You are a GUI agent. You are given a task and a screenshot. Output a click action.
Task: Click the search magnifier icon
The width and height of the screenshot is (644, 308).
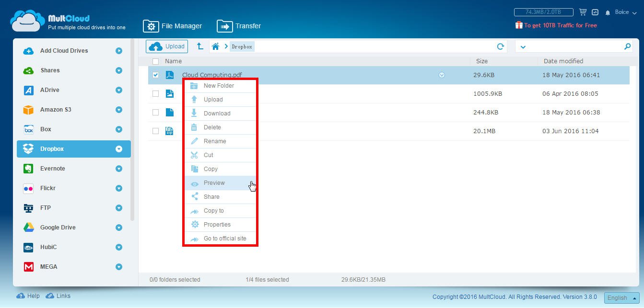(627, 46)
